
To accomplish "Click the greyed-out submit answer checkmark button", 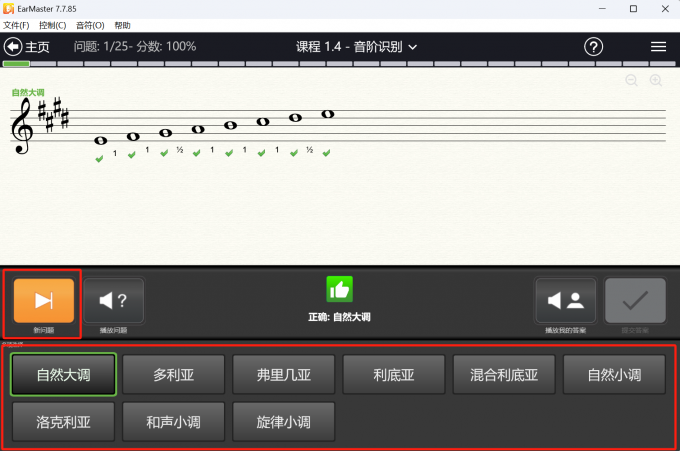I will click(x=635, y=301).
